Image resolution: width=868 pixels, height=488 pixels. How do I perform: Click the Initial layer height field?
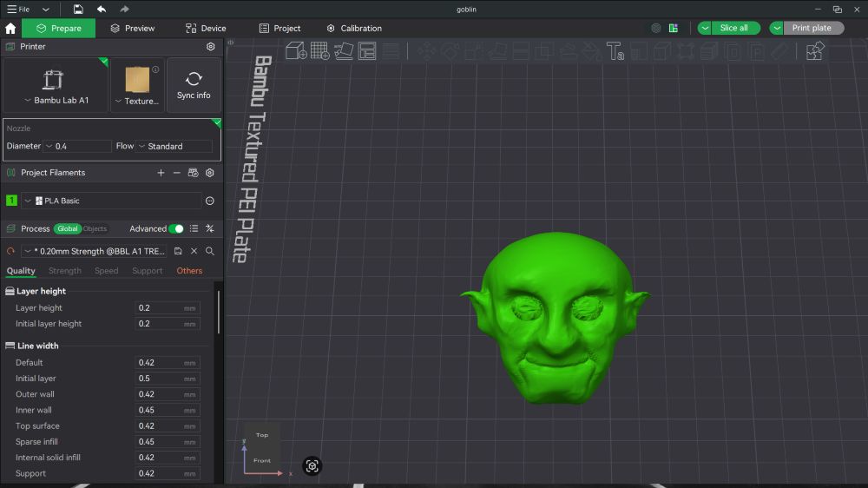tap(168, 324)
